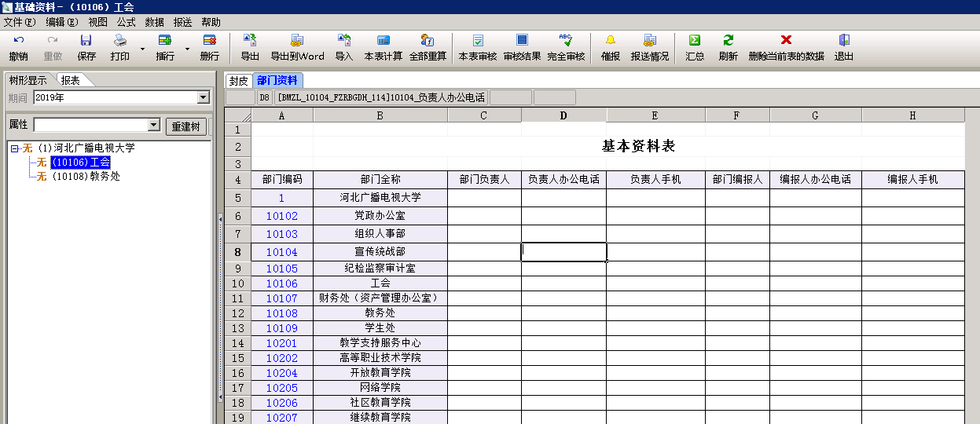
Task: Switch to the 封皮 tab
Action: tap(239, 80)
